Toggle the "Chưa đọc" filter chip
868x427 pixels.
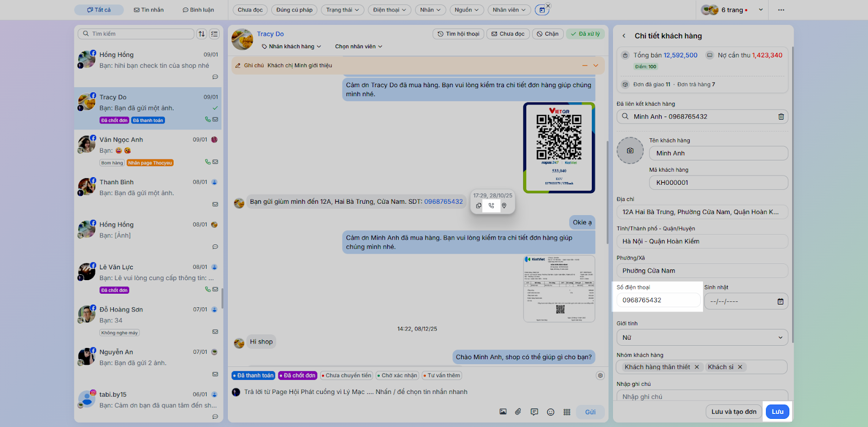pos(250,10)
